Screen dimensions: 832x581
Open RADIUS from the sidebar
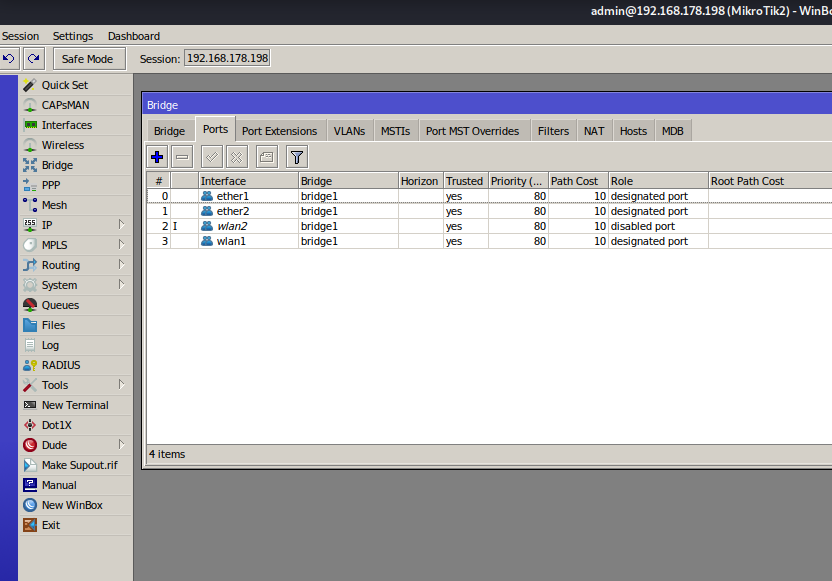point(75,365)
